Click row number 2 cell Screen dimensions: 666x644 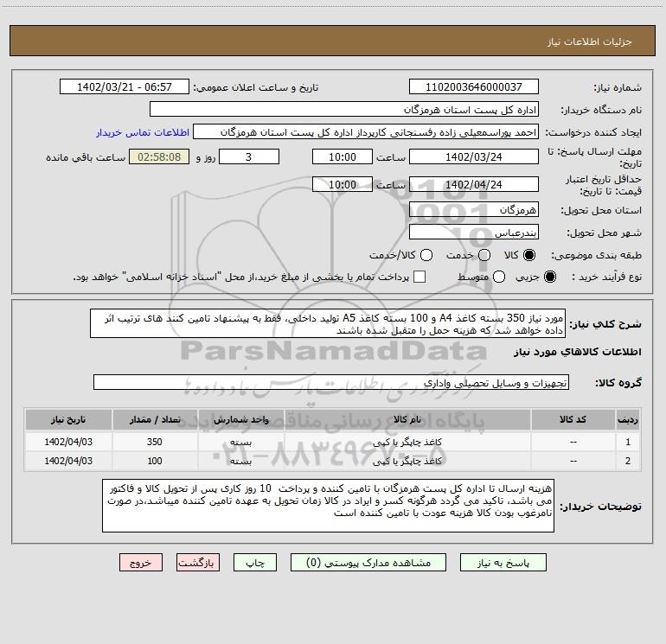pos(628,461)
